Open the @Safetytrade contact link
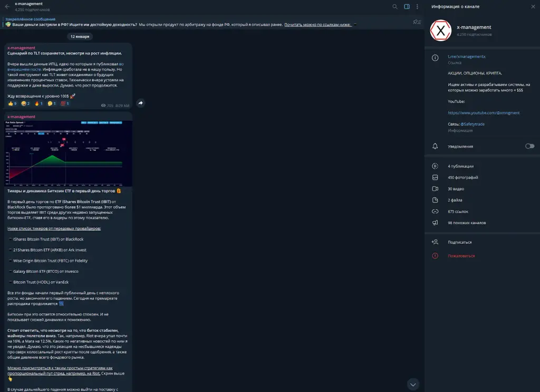This screenshot has width=540, height=392. [x=472, y=124]
